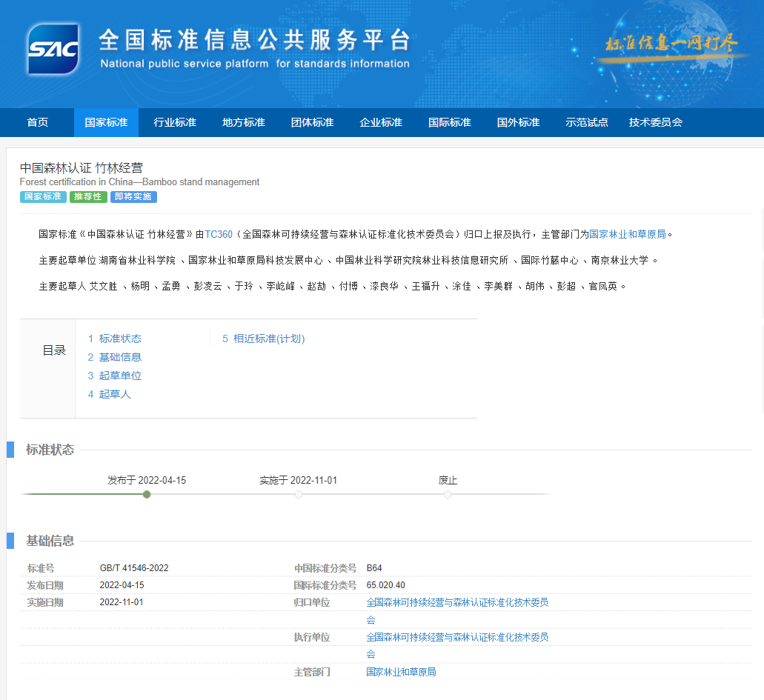
Task: Click the green 发布于 2022-04-15 timeline dot
Action: tap(147, 494)
